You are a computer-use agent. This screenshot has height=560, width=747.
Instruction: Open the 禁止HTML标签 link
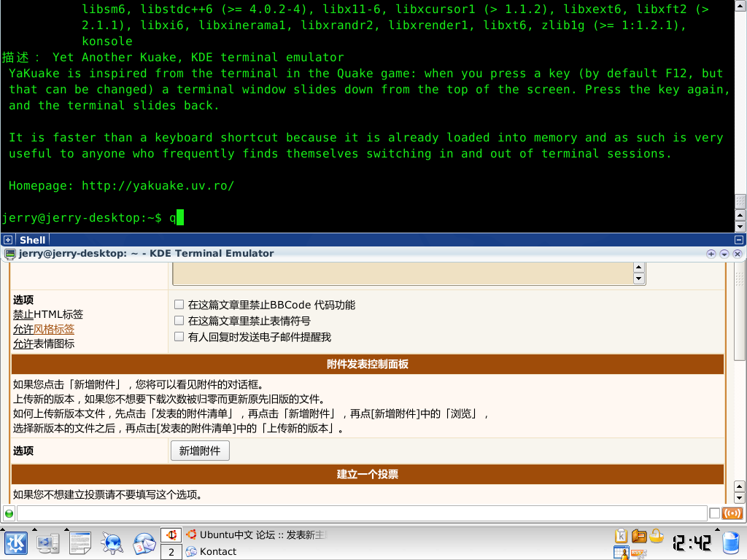(48, 314)
